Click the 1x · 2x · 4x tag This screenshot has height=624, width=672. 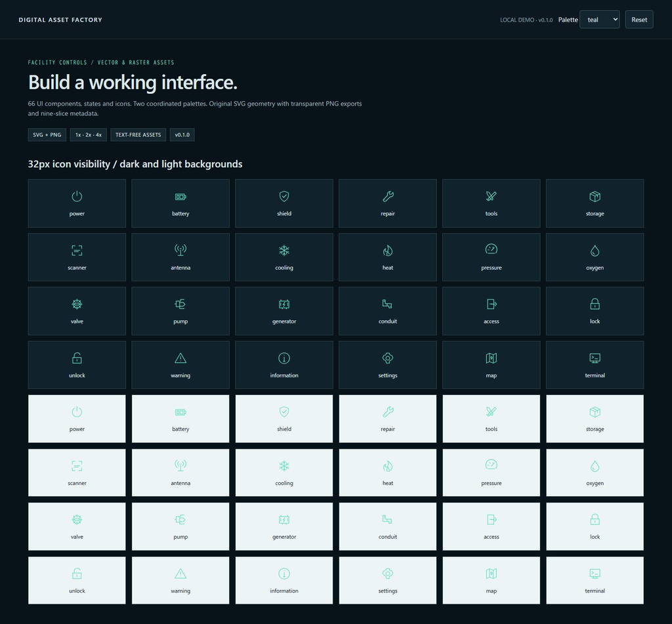click(89, 135)
